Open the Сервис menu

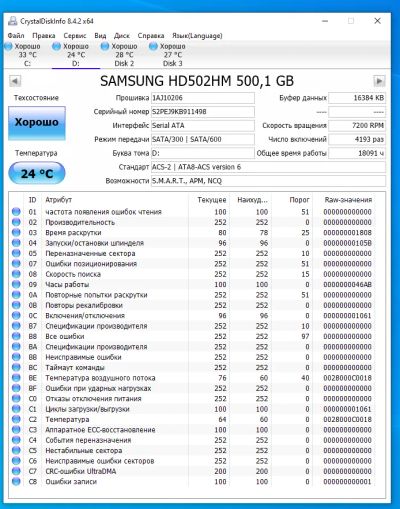(75, 36)
